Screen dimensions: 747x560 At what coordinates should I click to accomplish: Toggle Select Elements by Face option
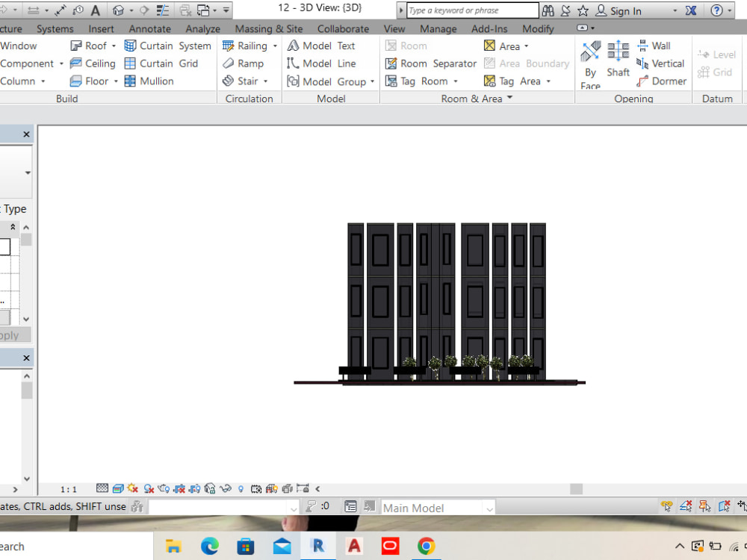pos(725,508)
